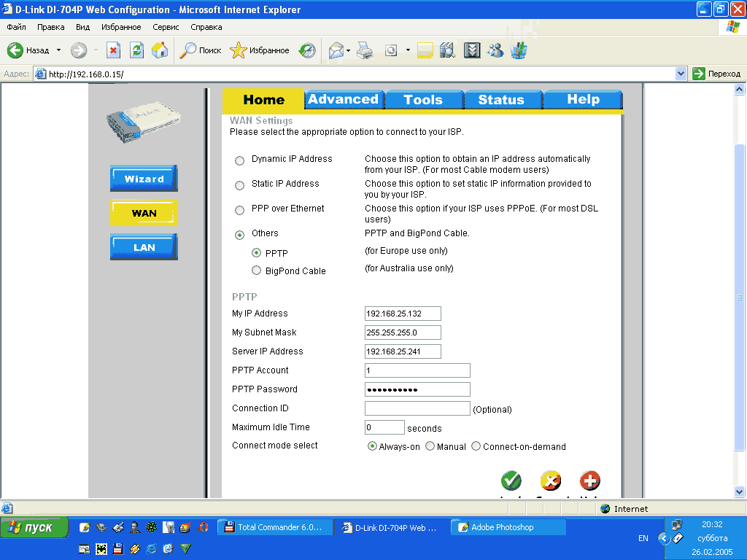Switch to the Help tab
Image resolution: width=747 pixels, height=560 pixels.
coord(583,99)
